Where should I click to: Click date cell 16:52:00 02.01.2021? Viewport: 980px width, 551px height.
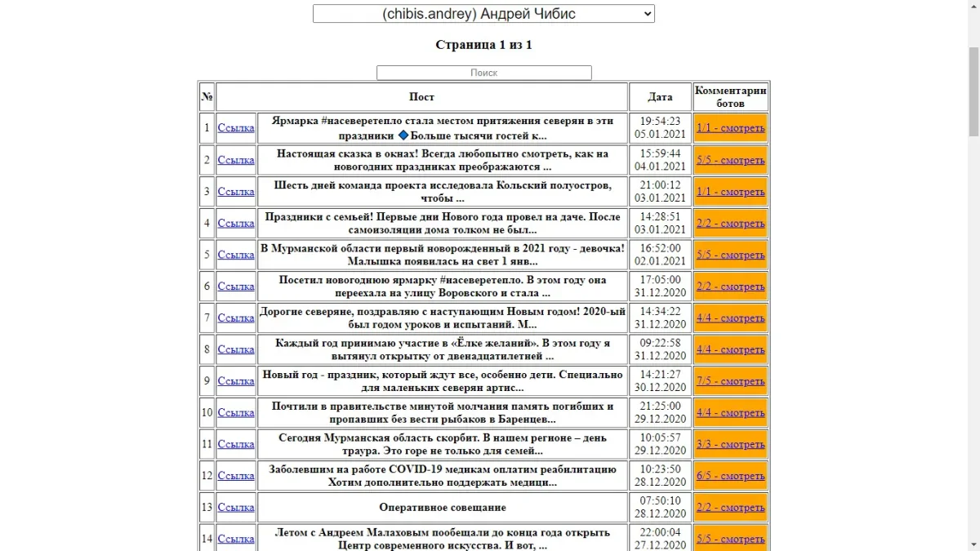point(660,255)
